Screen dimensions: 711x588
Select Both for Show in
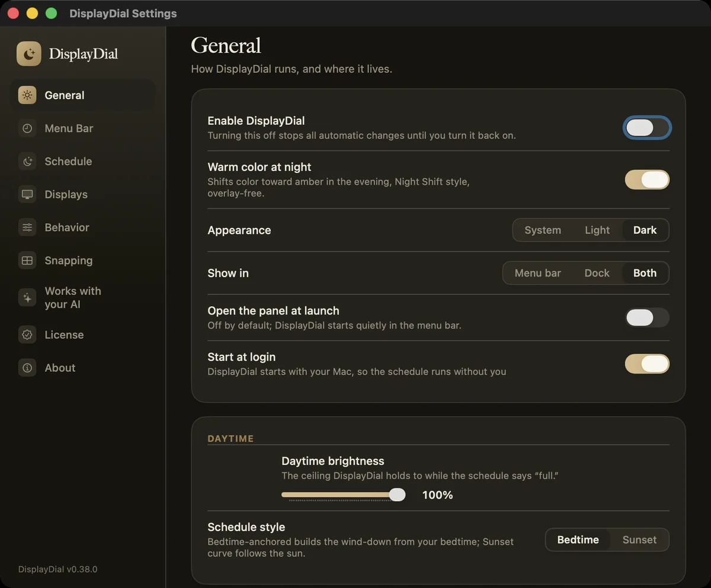[645, 273]
